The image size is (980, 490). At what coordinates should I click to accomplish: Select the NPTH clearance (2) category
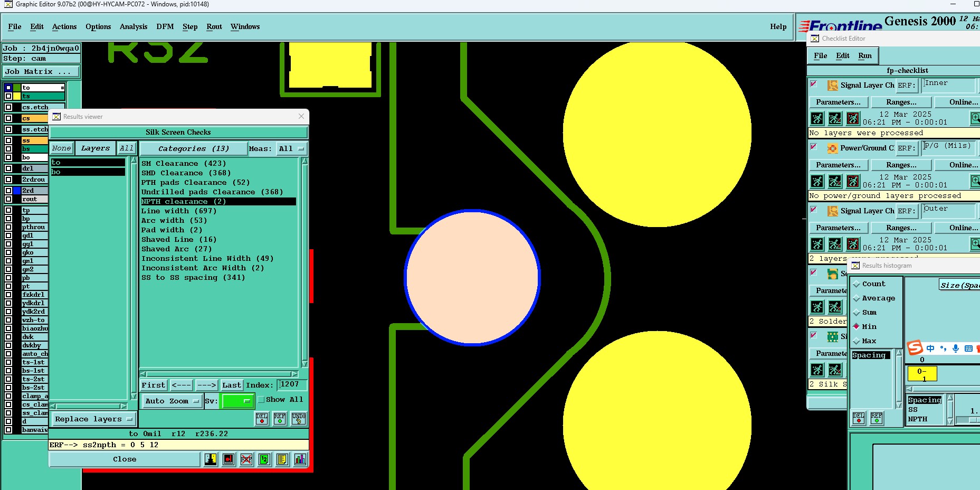[218, 202]
